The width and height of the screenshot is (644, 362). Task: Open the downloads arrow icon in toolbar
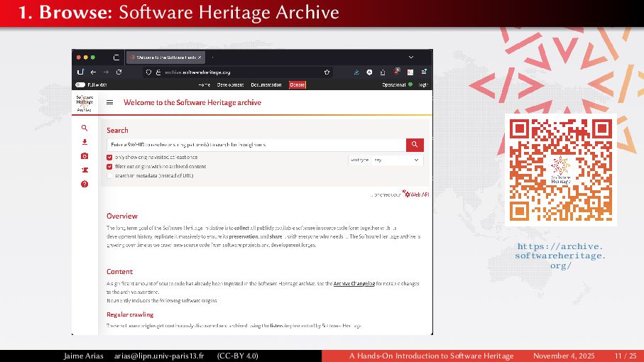(356, 72)
